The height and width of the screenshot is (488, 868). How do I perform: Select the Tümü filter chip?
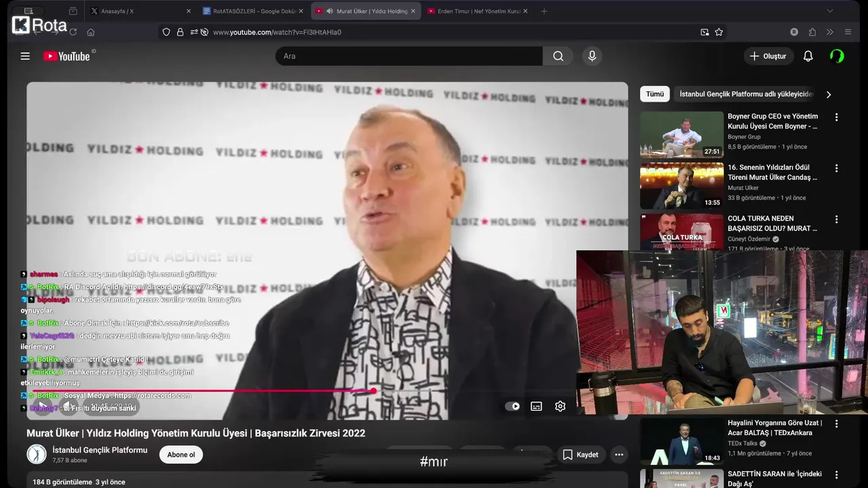point(655,94)
